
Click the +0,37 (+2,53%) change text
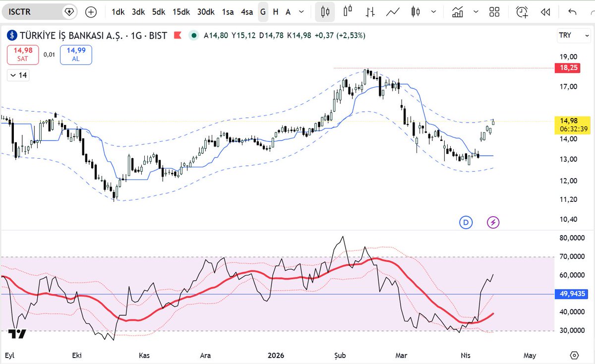coord(340,35)
